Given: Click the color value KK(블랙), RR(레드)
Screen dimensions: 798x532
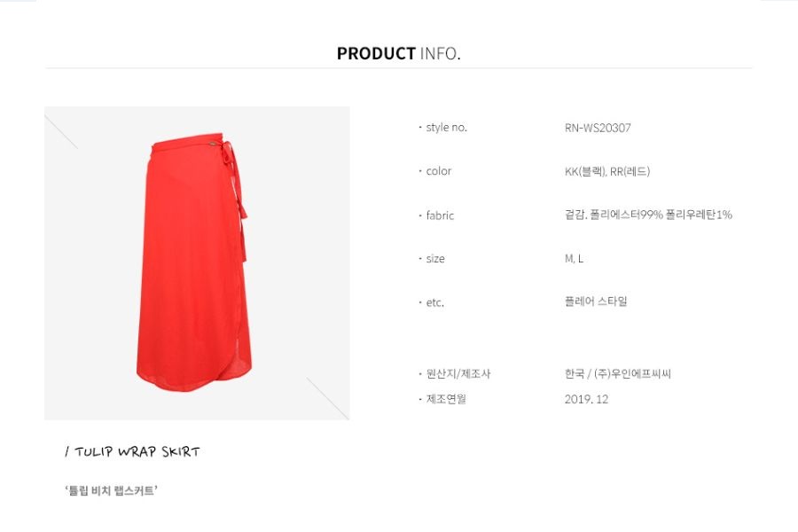Looking at the screenshot, I should pos(607,171).
